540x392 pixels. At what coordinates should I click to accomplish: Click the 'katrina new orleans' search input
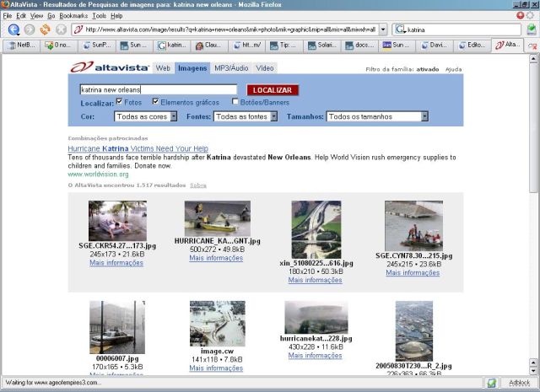[x=159, y=90]
